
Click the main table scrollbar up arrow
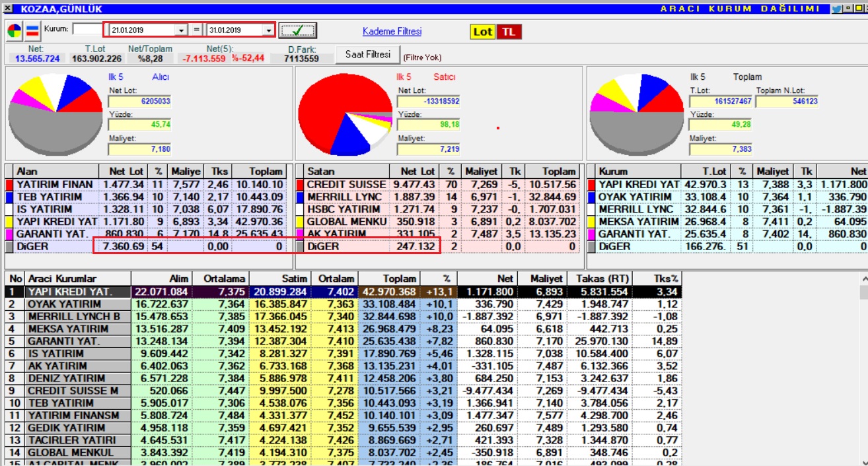[863, 278]
